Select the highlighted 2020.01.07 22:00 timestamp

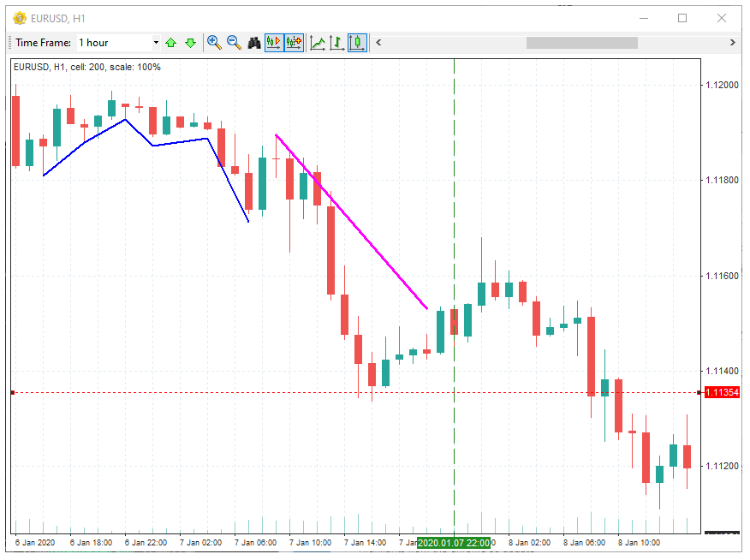coord(454,542)
